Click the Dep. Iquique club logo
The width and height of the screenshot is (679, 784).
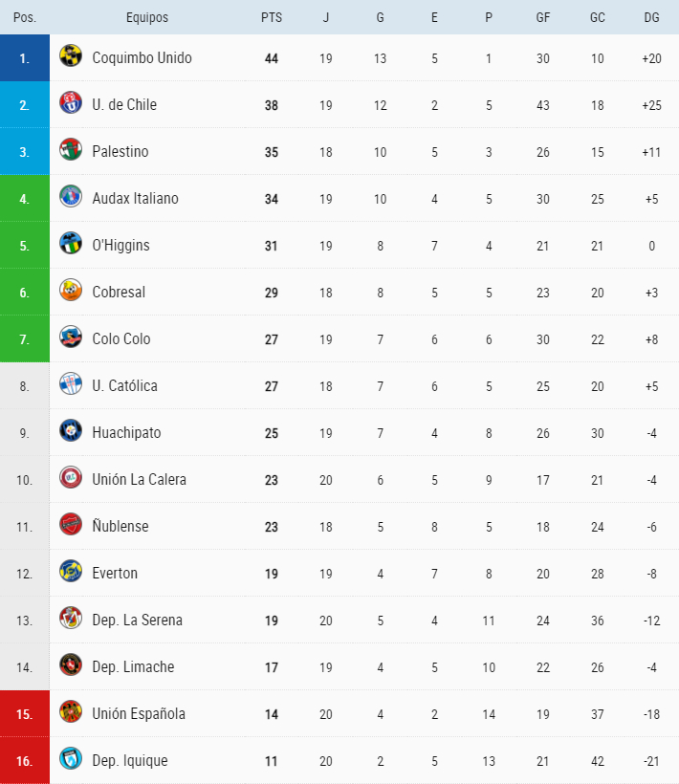tap(70, 760)
